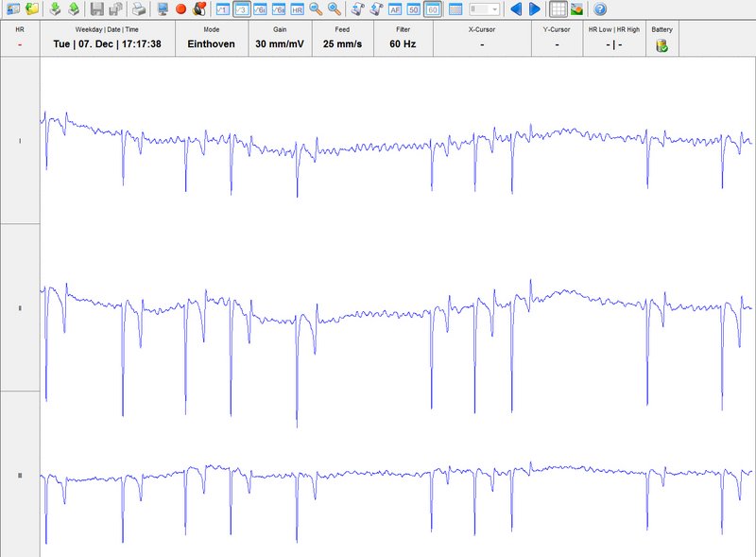Viewport: 756px width, 557px height.
Task: Toggle the 60 Hz filter button
Action: (x=432, y=9)
